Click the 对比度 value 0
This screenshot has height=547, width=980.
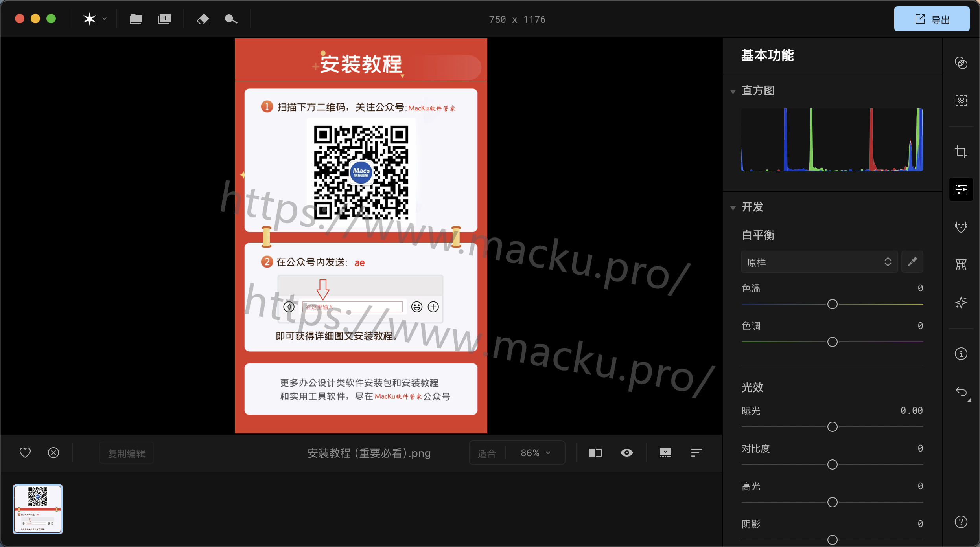tap(920, 448)
